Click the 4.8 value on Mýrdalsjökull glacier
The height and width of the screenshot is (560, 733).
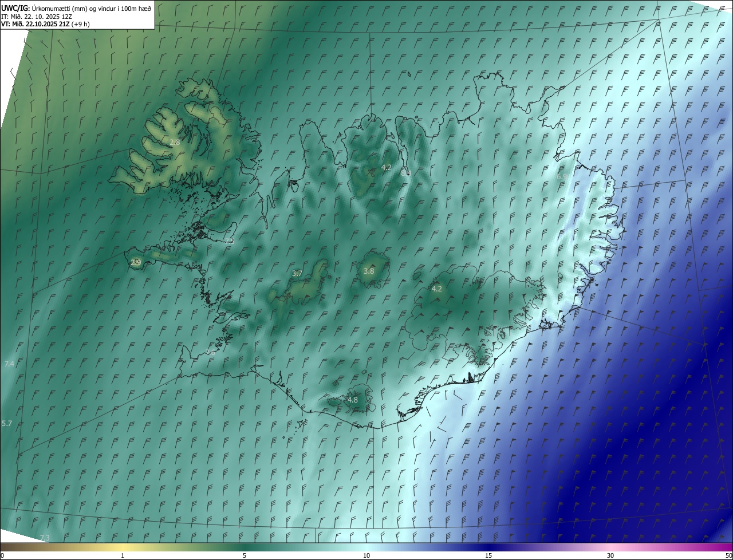(x=353, y=400)
